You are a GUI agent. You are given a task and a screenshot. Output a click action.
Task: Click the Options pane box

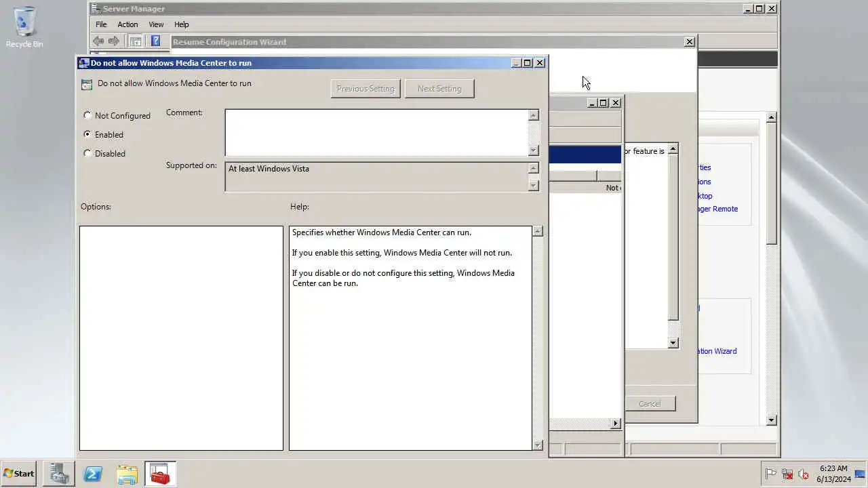tap(181, 338)
